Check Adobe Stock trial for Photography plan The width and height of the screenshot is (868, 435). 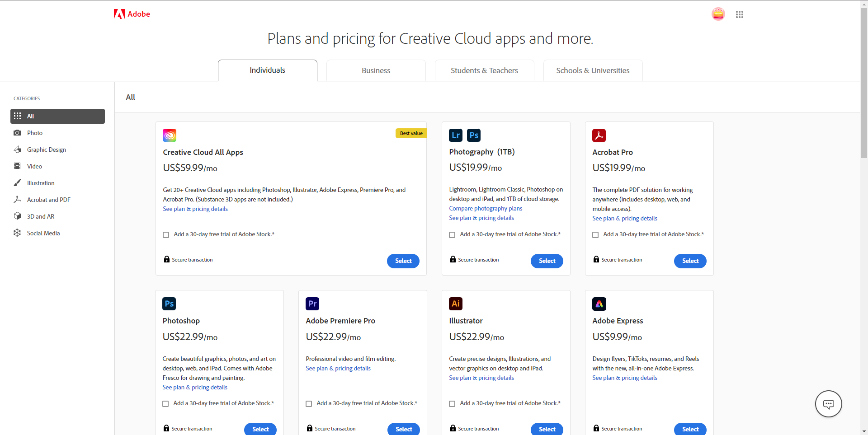coord(452,235)
